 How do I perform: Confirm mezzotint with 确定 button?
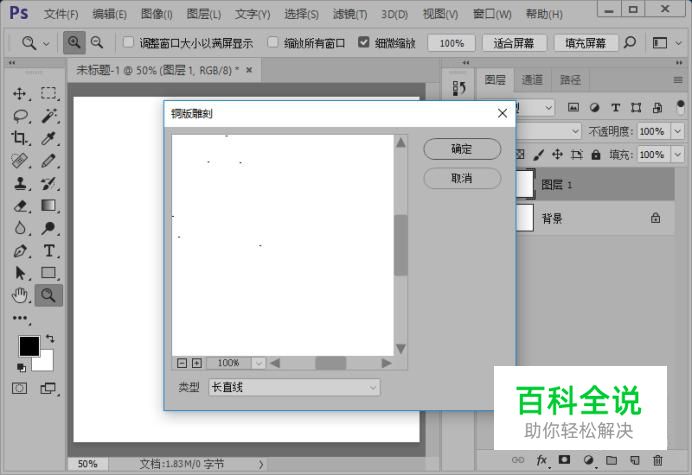tap(462, 149)
